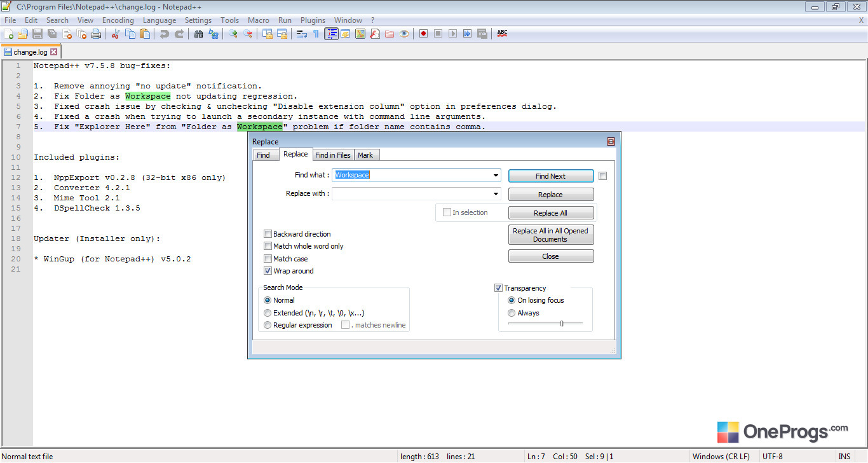Click the Replace toolbar icon
This screenshot has height=463, width=868.
[214, 34]
